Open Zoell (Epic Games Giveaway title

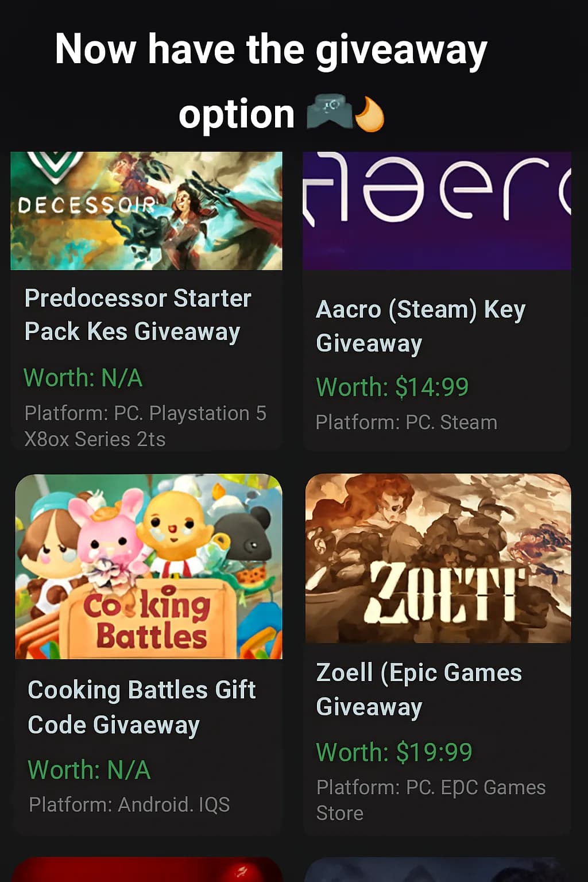coord(419,689)
